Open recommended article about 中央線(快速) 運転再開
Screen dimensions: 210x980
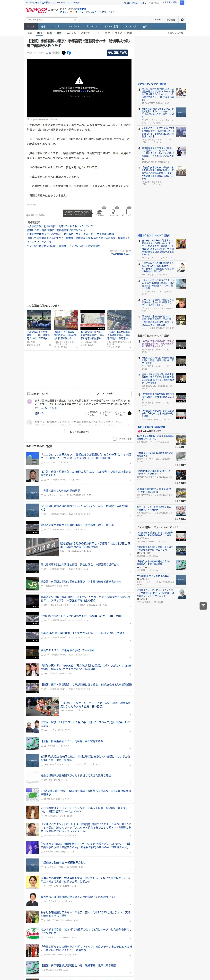(60, 491)
